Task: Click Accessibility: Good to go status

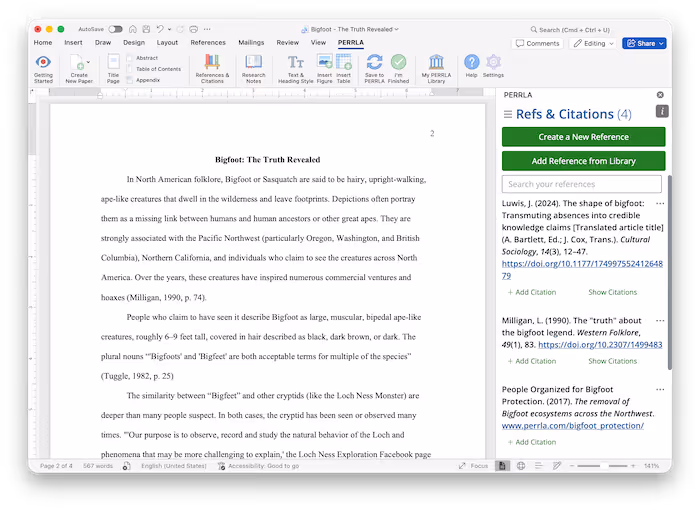Action: [x=258, y=466]
